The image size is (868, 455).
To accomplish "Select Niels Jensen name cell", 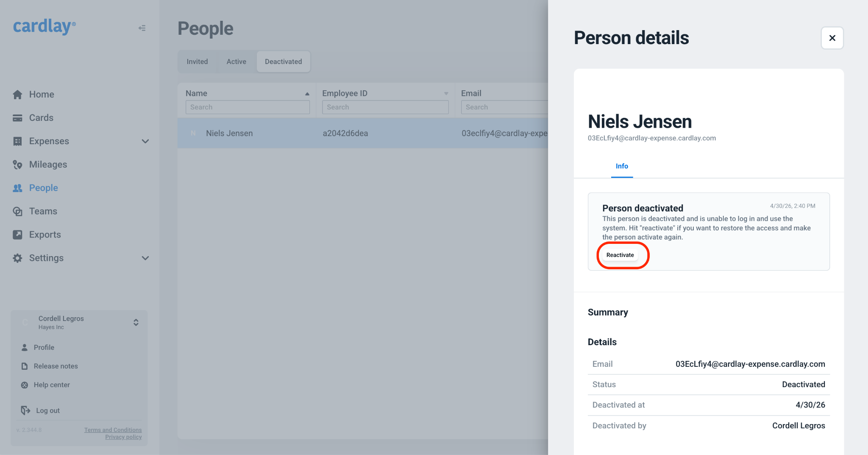I will coord(229,133).
